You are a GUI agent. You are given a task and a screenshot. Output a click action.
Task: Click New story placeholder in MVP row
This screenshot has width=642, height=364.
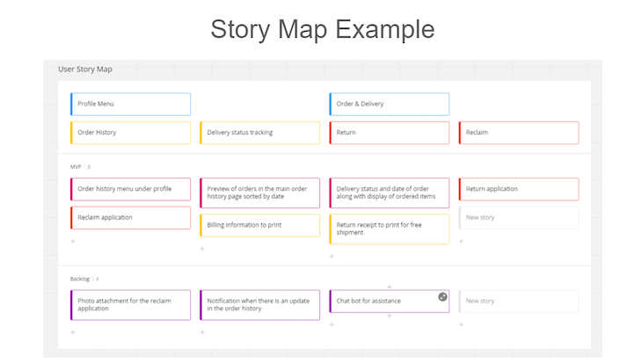pos(518,217)
